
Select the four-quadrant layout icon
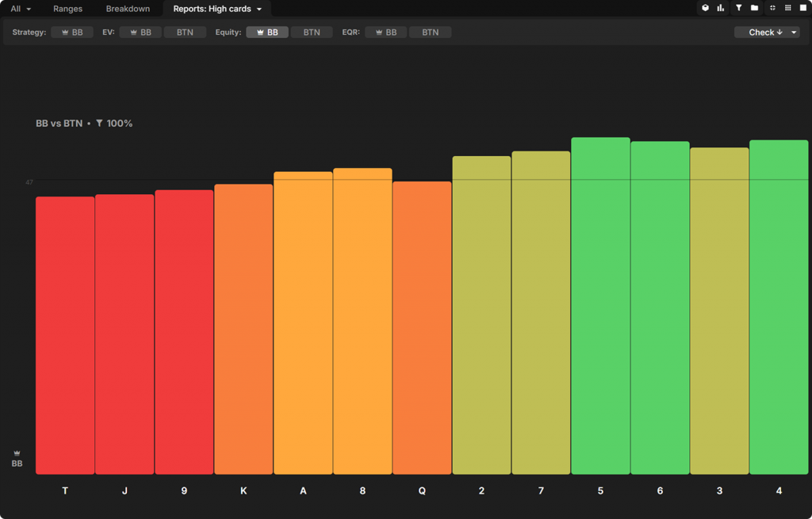(772, 8)
